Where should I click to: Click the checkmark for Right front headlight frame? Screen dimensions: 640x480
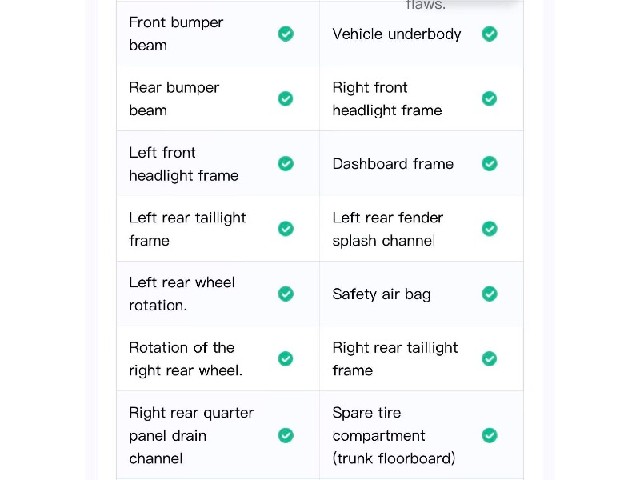point(489,99)
